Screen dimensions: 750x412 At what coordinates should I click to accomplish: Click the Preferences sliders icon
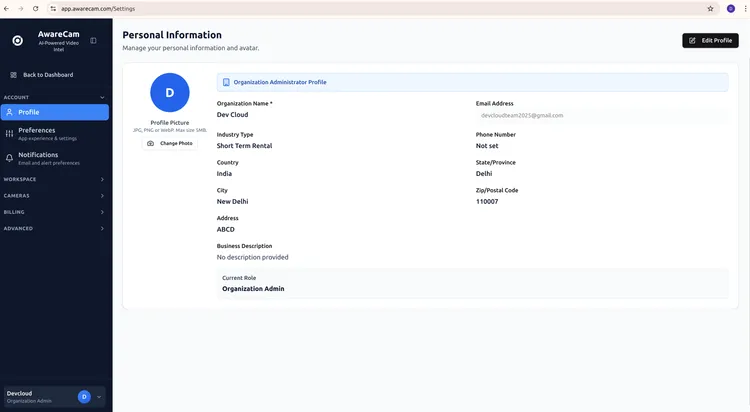pos(9,134)
